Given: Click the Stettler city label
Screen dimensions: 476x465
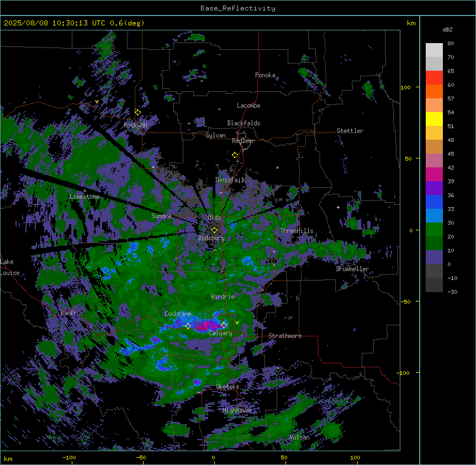Looking at the screenshot, I should [350, 131].
